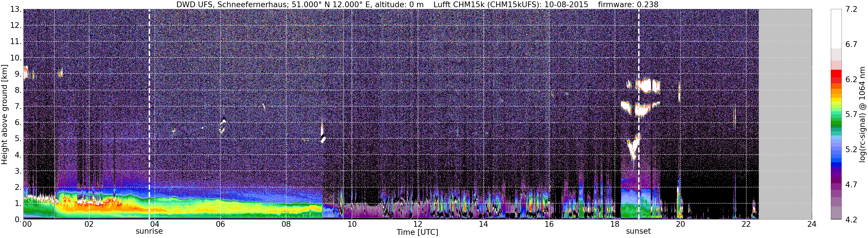
Task: Click the time axis tick '14'
Action: pos(483,224)
